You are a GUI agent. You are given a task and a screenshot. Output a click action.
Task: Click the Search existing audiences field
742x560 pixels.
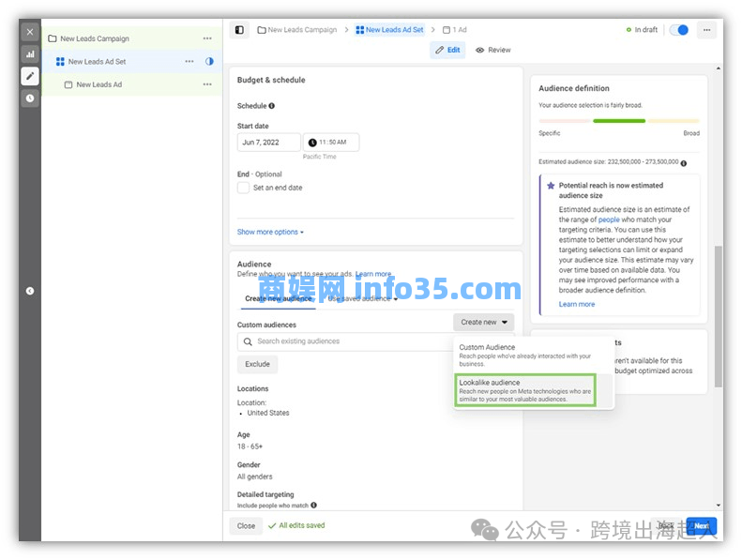[345, 341]
